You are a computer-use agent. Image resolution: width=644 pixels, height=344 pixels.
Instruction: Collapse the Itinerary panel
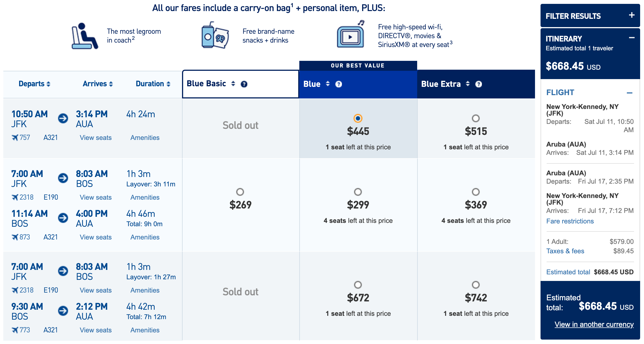(632, 38)
